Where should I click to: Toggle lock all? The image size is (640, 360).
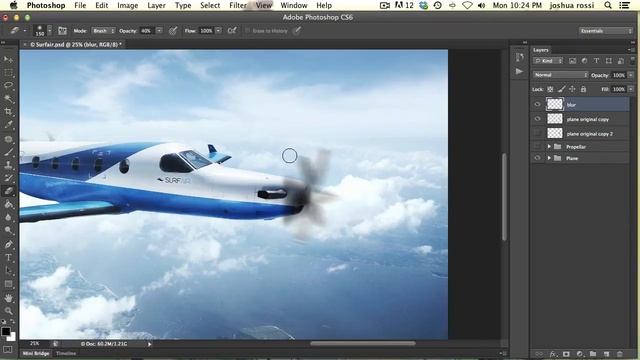click(583, 89)
